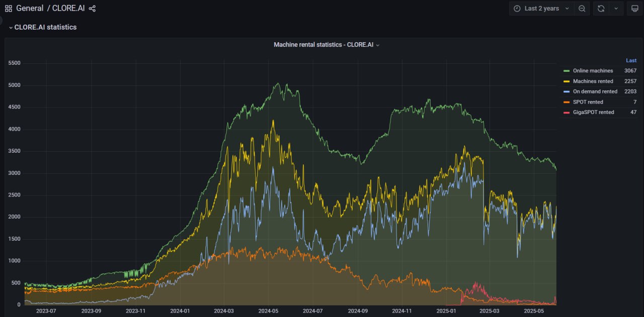Click the "2000" y-axis label
This screenshot has height=317, width=644.
[15, 217]
